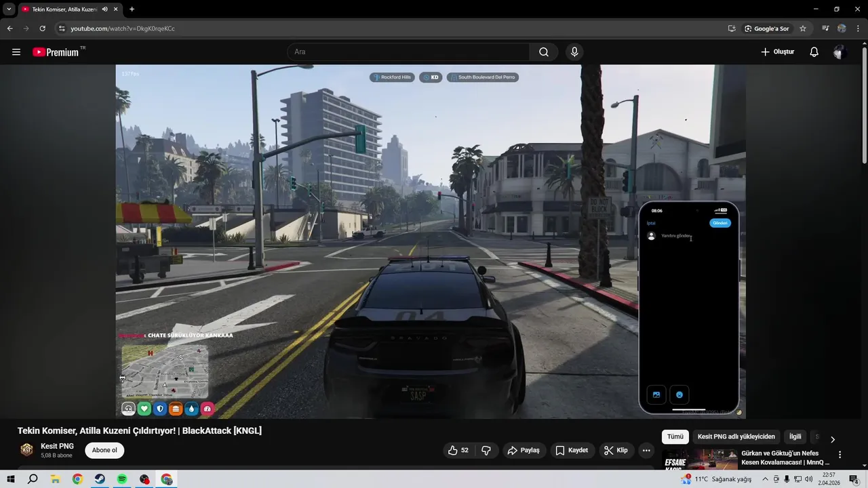The image size is (868, 488).
Task: Click the Oluştur create button
Action: (x=777, y=52)
